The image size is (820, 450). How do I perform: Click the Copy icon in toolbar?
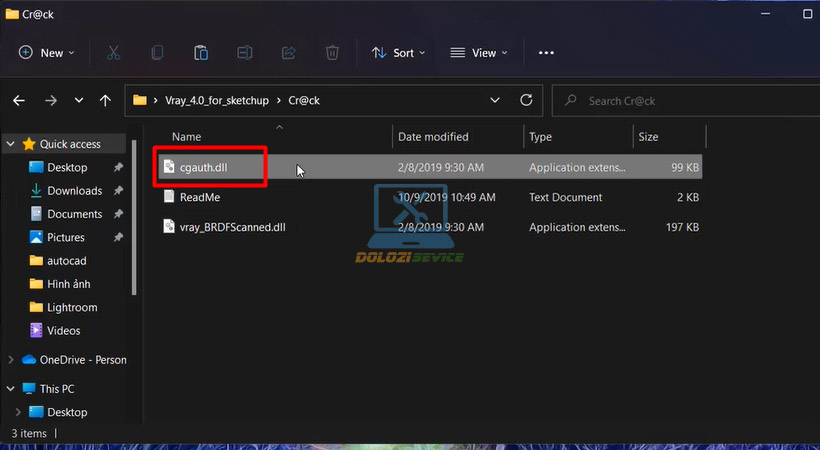coord(157,53)
